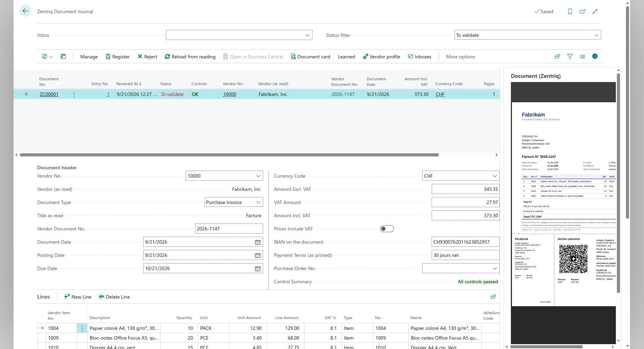Click the document list horizontal scrollbar
Screen dimensions: 644x349
[229, 155]
